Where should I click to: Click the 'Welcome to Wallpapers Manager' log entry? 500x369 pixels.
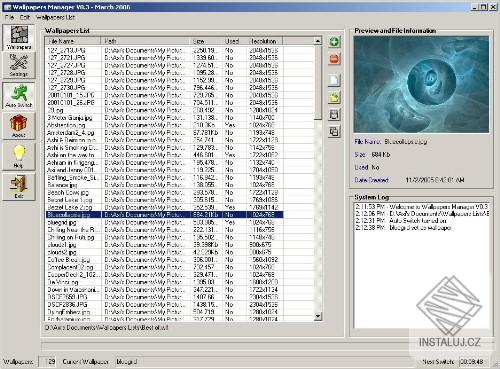point(422,207)
